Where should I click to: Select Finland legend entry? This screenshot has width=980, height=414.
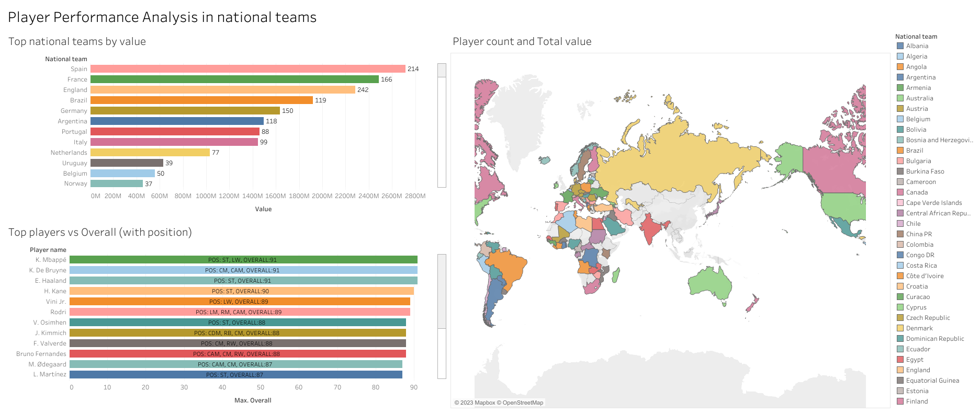(x=917, y=401)
